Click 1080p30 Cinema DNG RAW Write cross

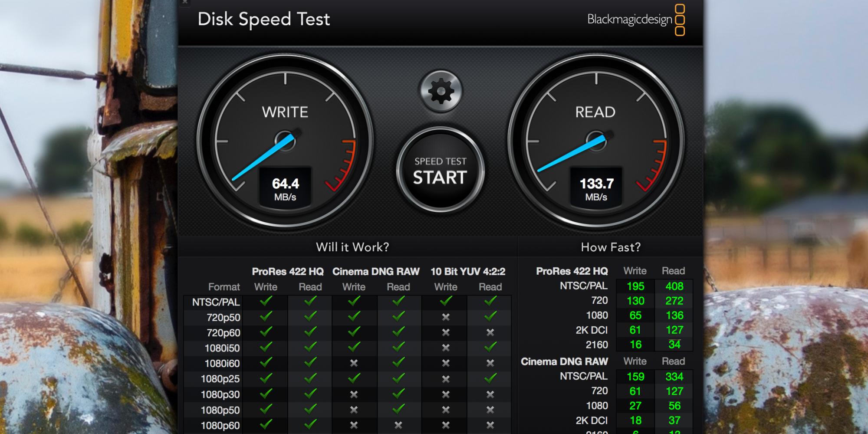[354, 395]
